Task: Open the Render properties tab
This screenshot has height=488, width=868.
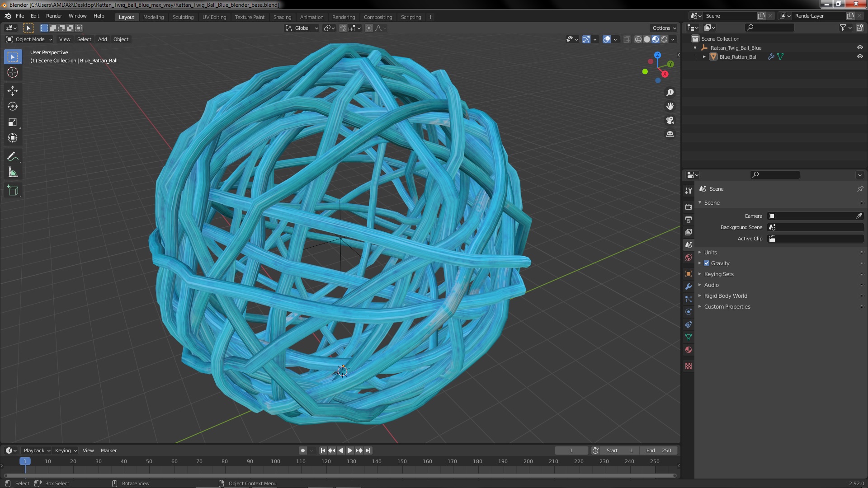Action: coord(689,206)
